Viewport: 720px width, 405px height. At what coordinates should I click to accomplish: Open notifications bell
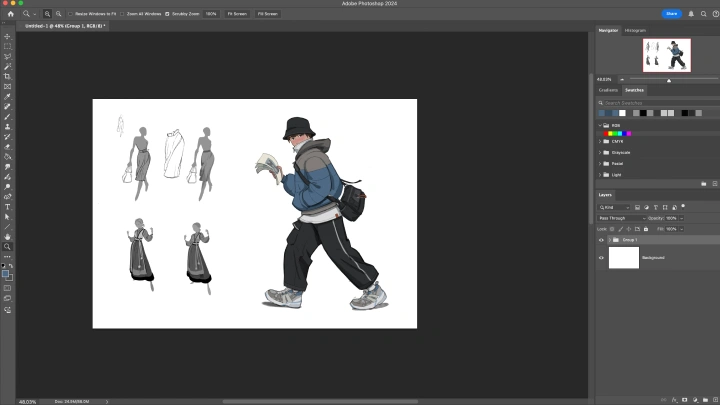click(691, 14)
